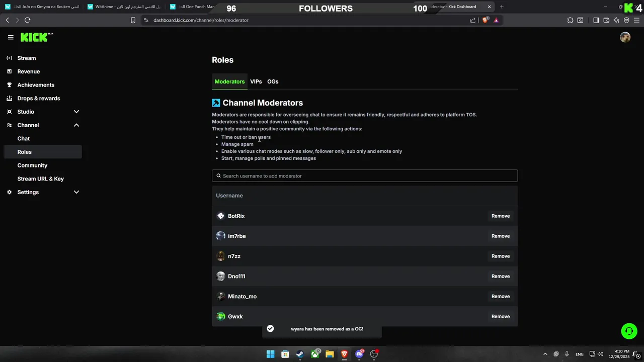Click the Achievements trophy icon

(9, 85)
